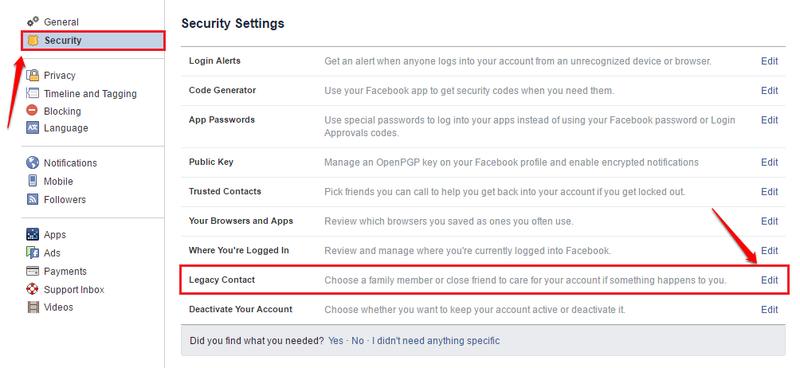
Task: Edit the Login Alerts setting
Action: coord(769,61)
